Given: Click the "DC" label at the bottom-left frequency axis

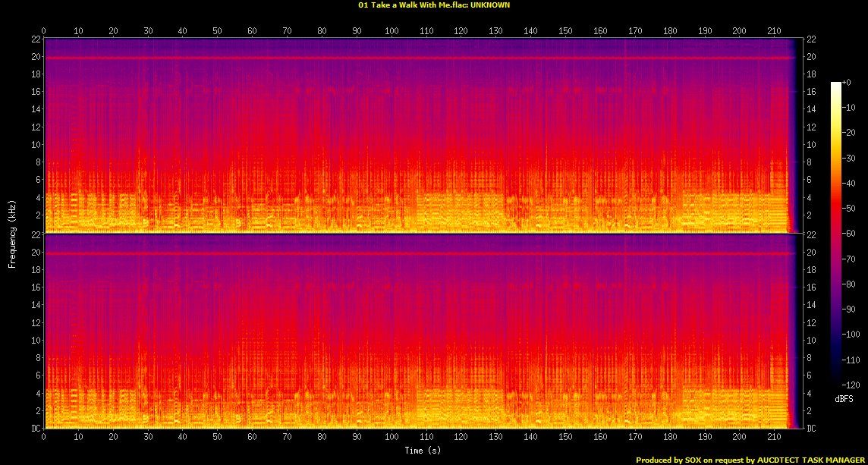Looking at the screenshot, I should pos(34,429).
